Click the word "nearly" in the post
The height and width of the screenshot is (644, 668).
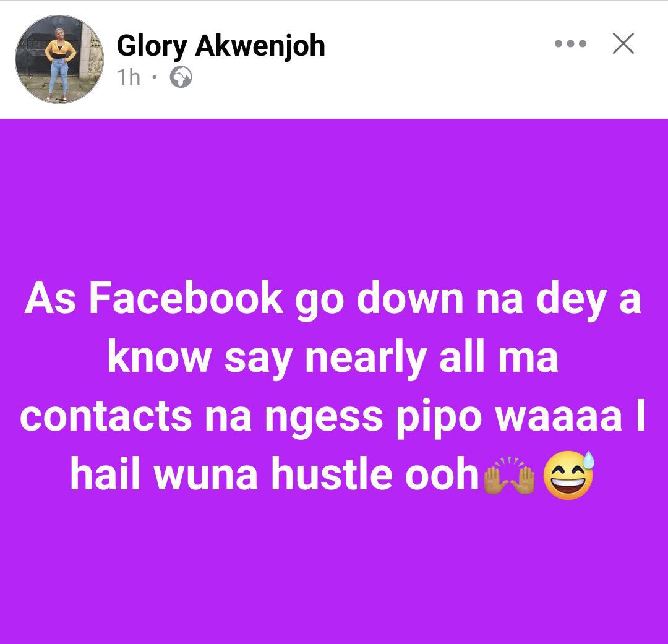(366, 359)
